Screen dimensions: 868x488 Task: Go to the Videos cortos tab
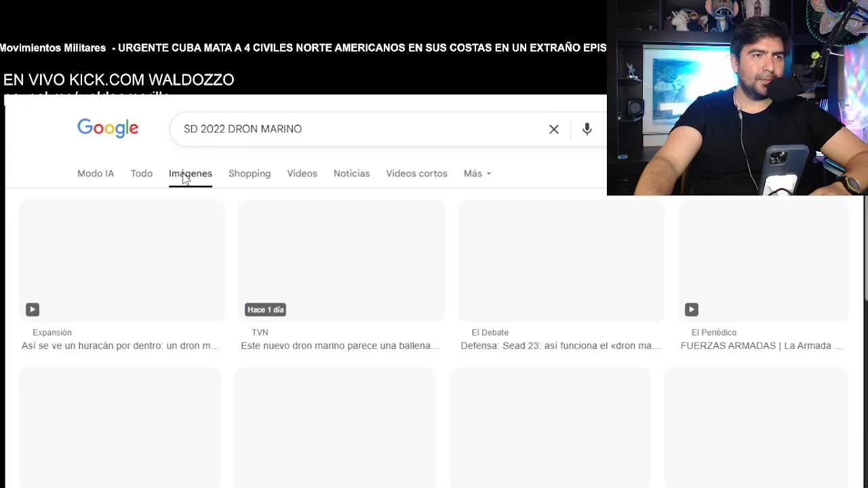click(416, 174)
